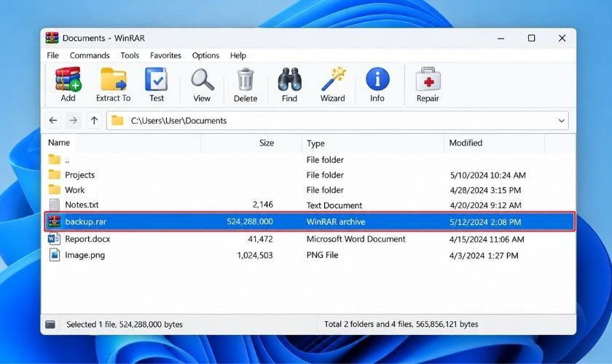Sort by the Name column header
Viewport: 612px width, 364px height.
(59, 143)
